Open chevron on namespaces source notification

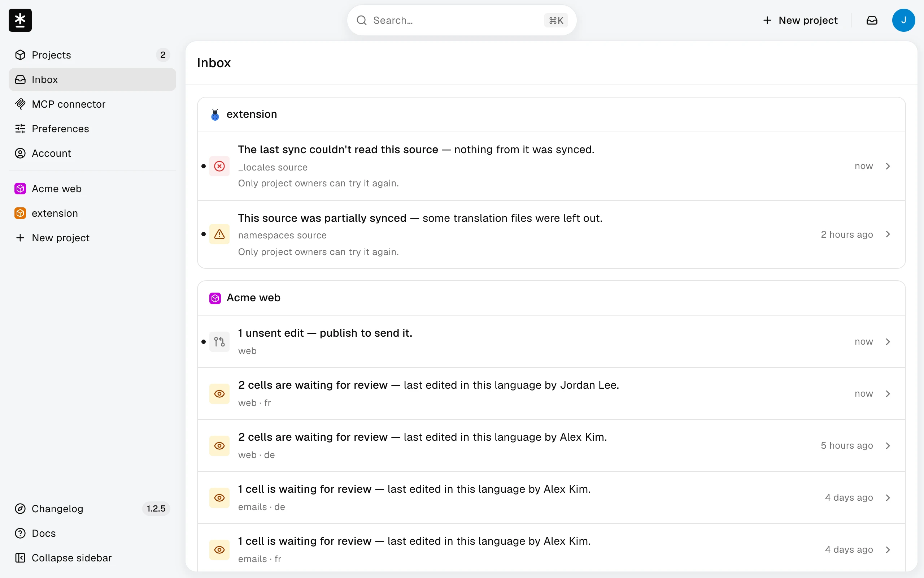(888, 234)
